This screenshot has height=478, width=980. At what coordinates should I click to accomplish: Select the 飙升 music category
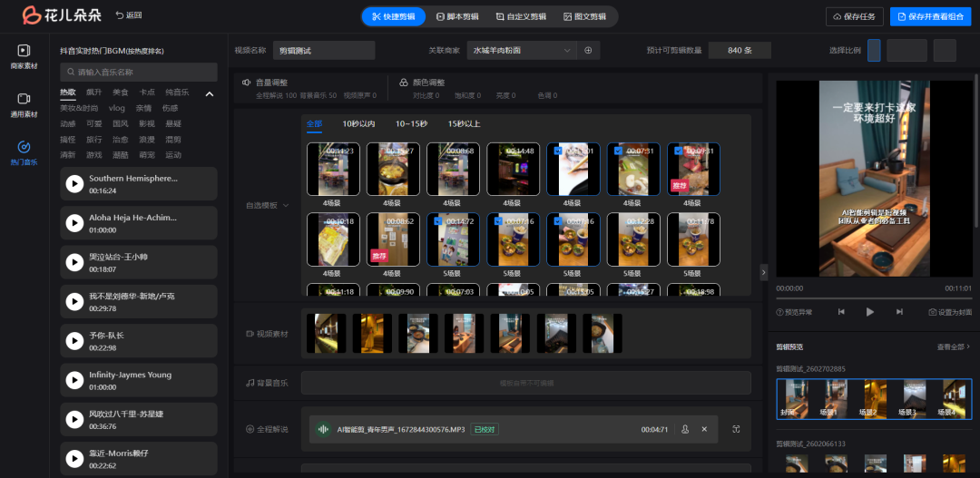pyautogui.click(x=93, y=93)
